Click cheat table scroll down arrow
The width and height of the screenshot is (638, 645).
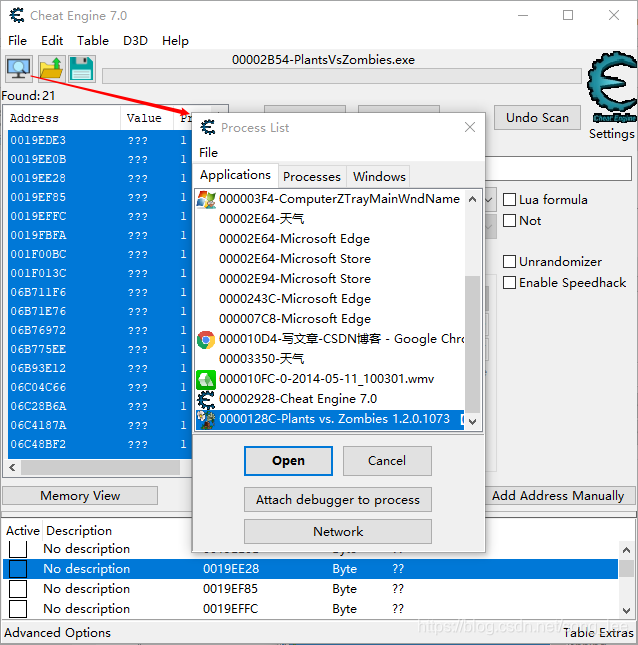tap(626, 610)
